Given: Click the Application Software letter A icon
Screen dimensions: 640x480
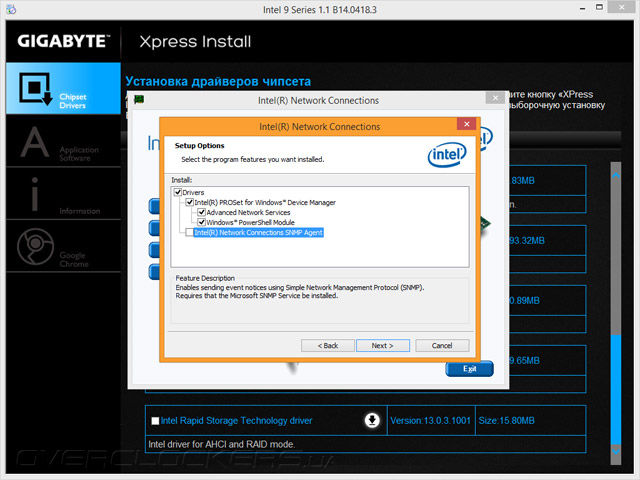Looking at the screenshot, I should 35,142.
